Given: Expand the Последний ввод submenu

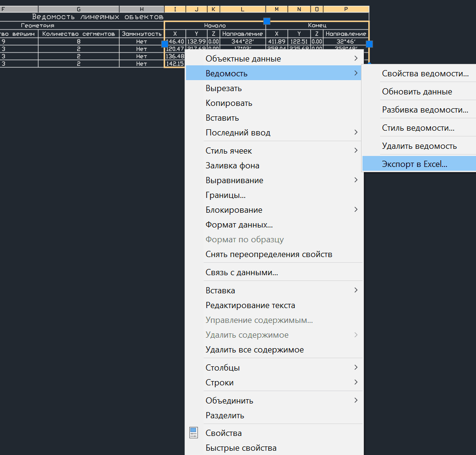Looking at the screenshot, I should [238, 132].
